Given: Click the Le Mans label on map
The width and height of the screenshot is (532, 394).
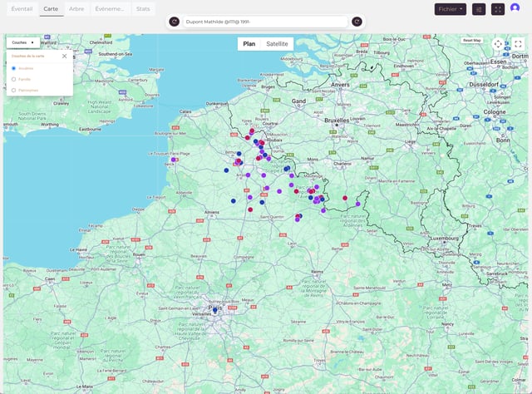Looking at the screenshot, I should 85,387.
